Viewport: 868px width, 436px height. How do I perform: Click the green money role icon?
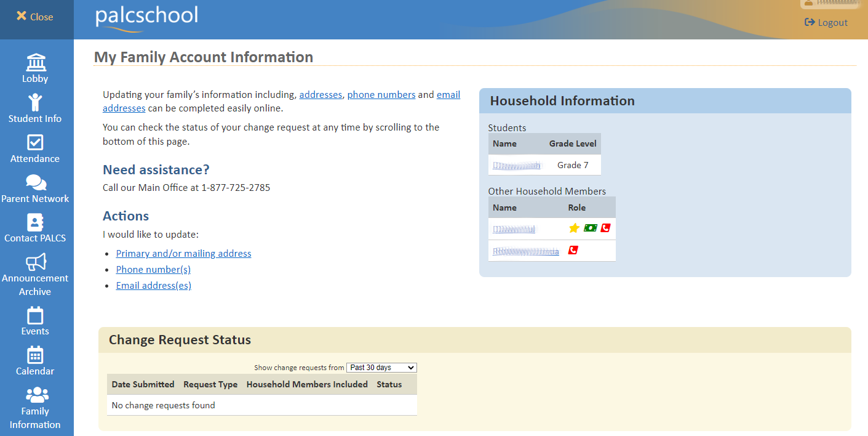(x=591, y=228)
